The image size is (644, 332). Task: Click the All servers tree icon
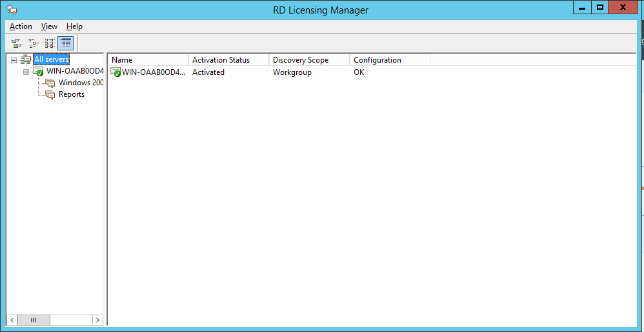[26, 59]
